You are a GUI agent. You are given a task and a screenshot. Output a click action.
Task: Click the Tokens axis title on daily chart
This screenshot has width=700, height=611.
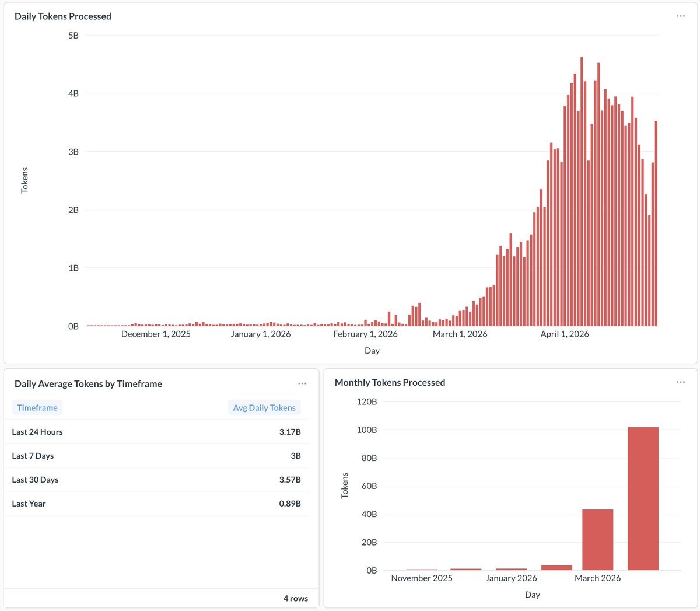[x=24, y=180]
